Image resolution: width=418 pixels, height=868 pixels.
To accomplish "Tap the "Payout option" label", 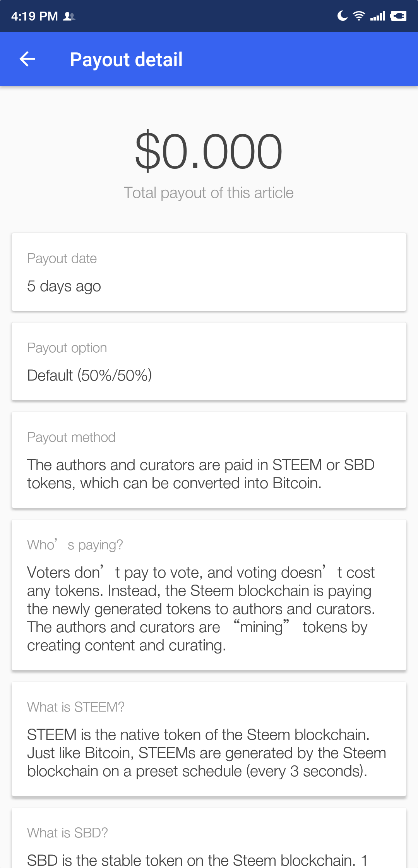I will (x=67, y=348).
